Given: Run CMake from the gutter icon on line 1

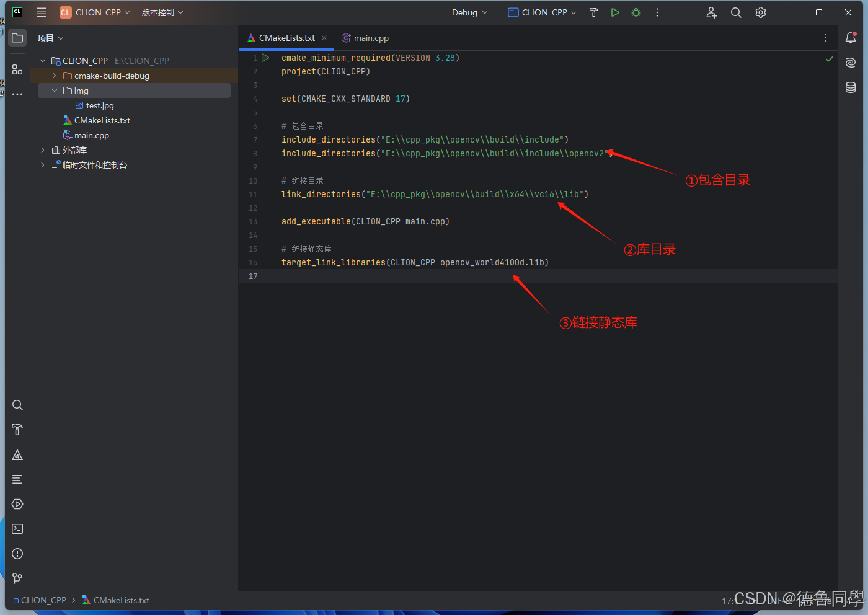Looking at the screenshot, I should coord(265,57).
